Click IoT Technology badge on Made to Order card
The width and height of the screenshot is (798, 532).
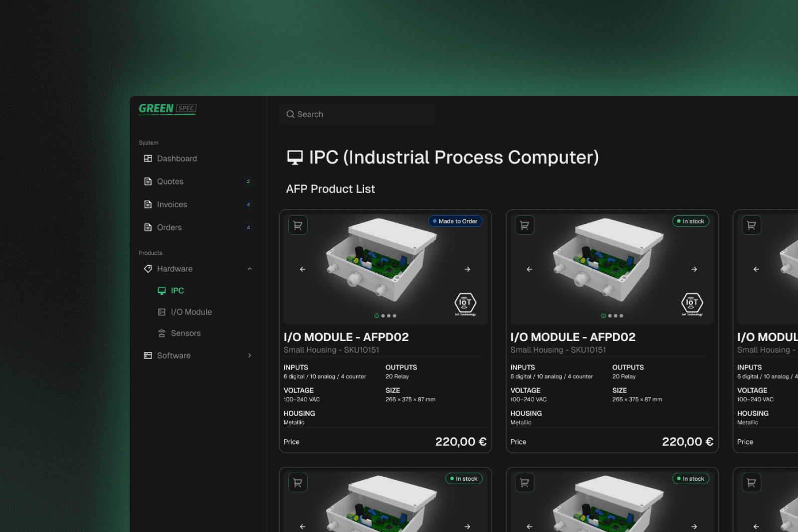[465, 304]
